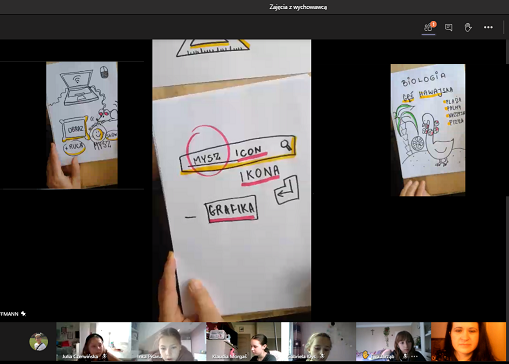509x364 pixels.
Task: Click the meeting title Zajęcia z wychowawcą
Action: 298,7
